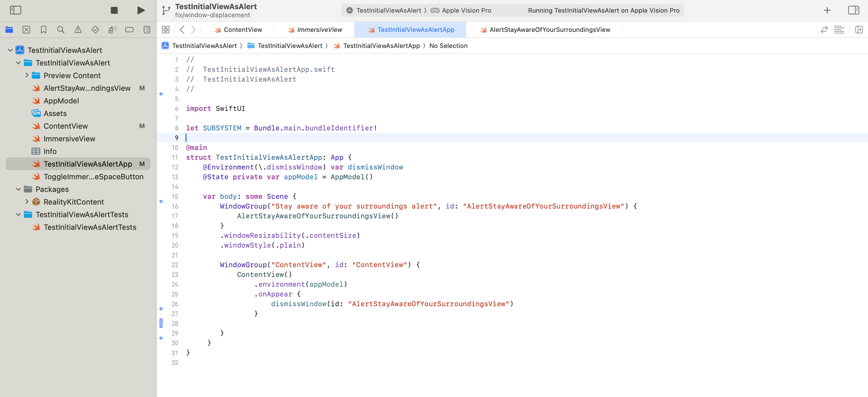The image size is (868, 397).
Task: Click the add plus button in toolbar
Action: point(827,10)
